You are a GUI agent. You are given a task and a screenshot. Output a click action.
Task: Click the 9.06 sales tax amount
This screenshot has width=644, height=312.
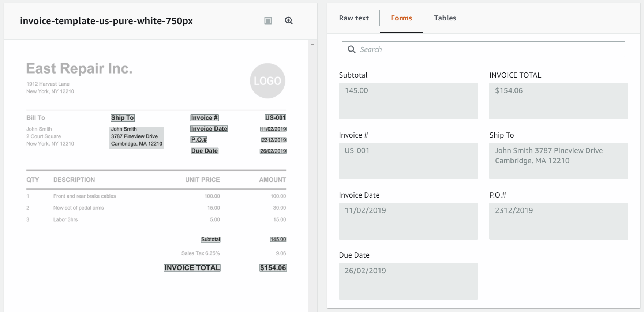(281, 253)
